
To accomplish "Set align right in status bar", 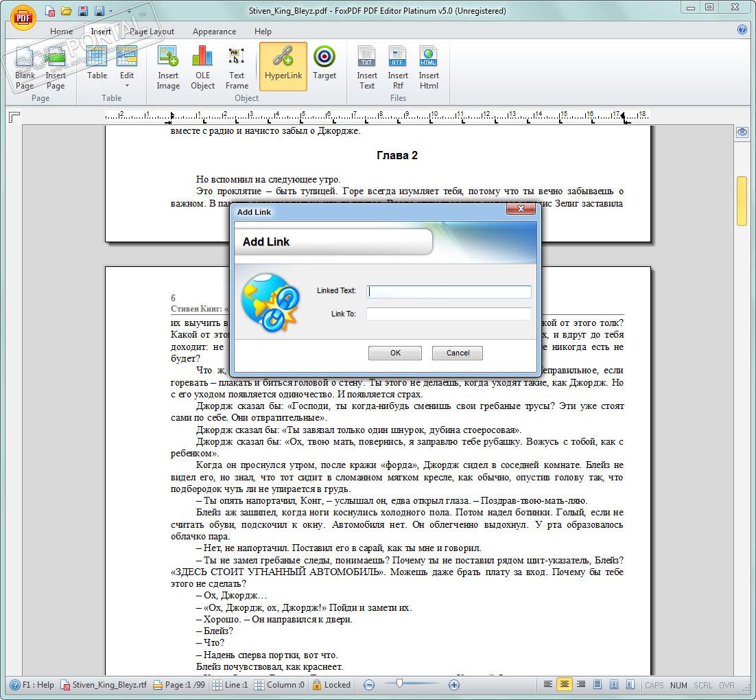I will (581, 685).
